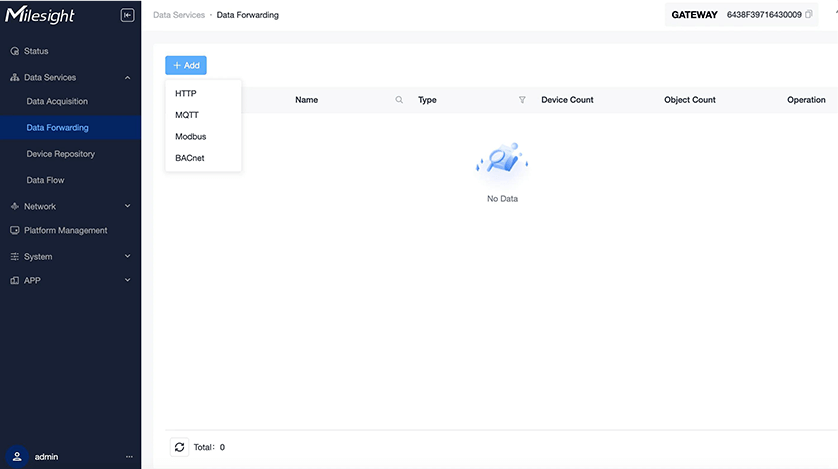This screenshot has width=838, height=469.
Task: Click the Add button
Action: pyautogui.click(x=186, y=65)
